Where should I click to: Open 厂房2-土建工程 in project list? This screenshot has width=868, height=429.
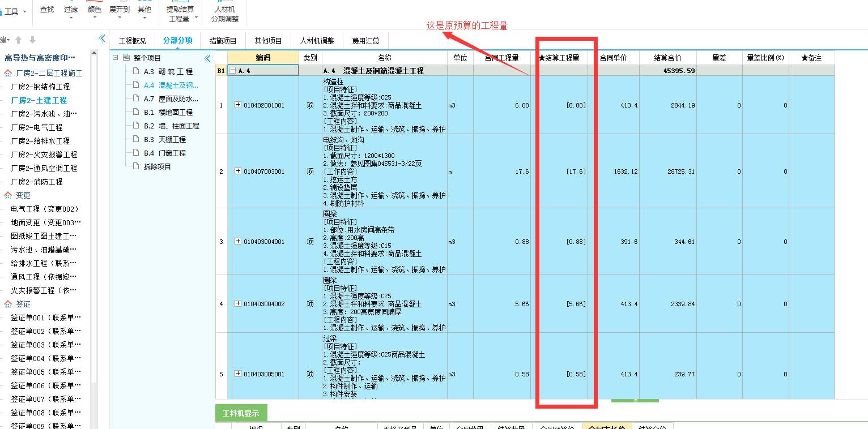coord(39,100)
